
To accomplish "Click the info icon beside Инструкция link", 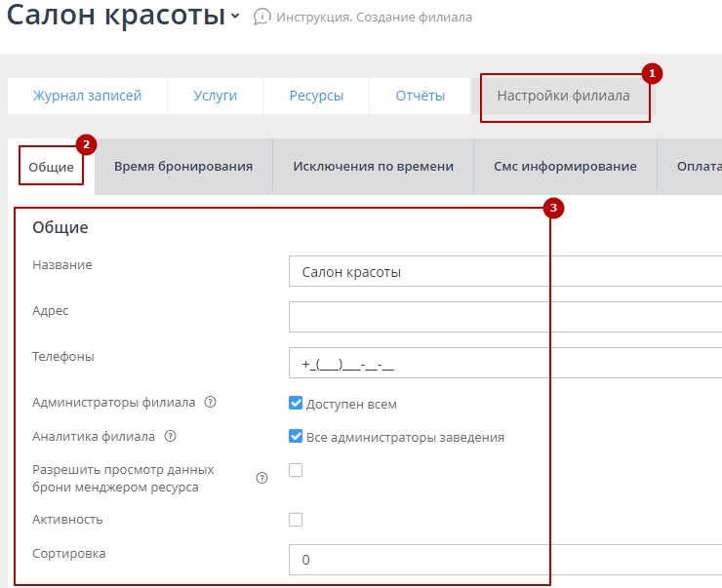I will click(x=261, y=17).
